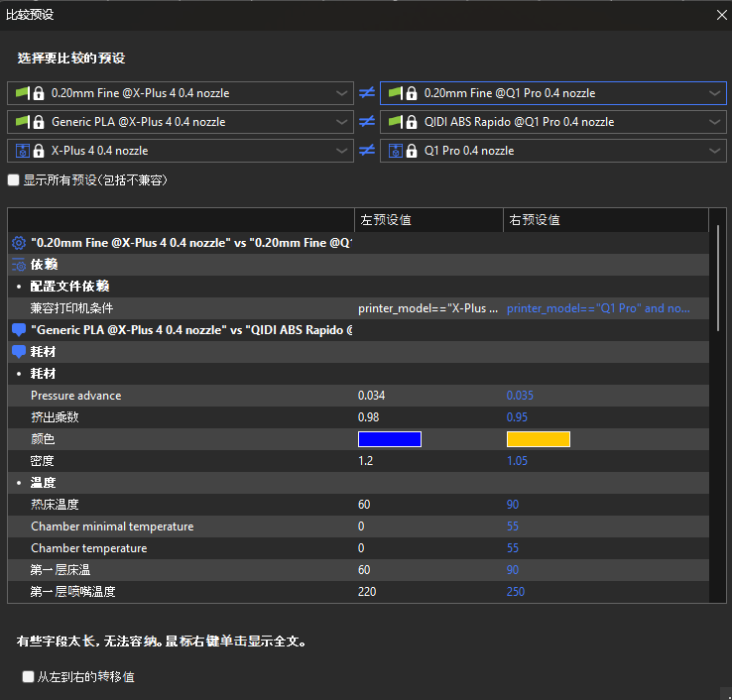Image resolution: width=732 pixels, height=700 pixels.
Task: Select the 兼容打印机条件 row label
Action: pos(71,308)
